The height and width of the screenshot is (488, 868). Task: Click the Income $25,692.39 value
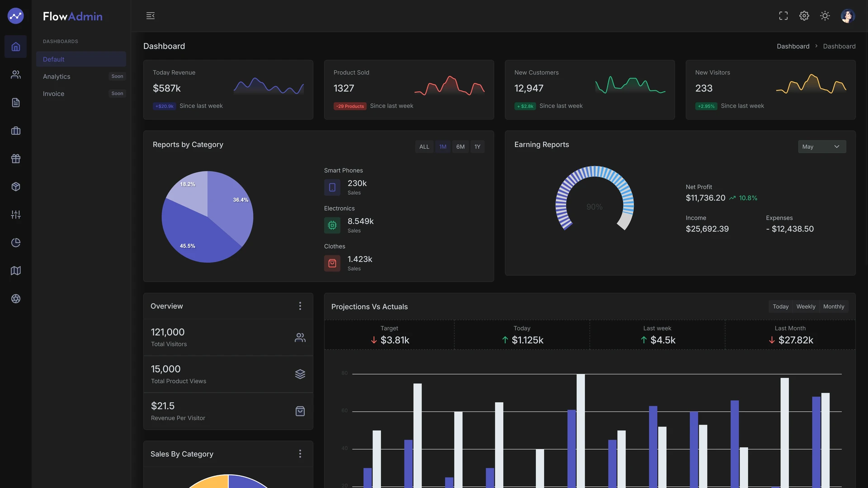pos(707,229)
